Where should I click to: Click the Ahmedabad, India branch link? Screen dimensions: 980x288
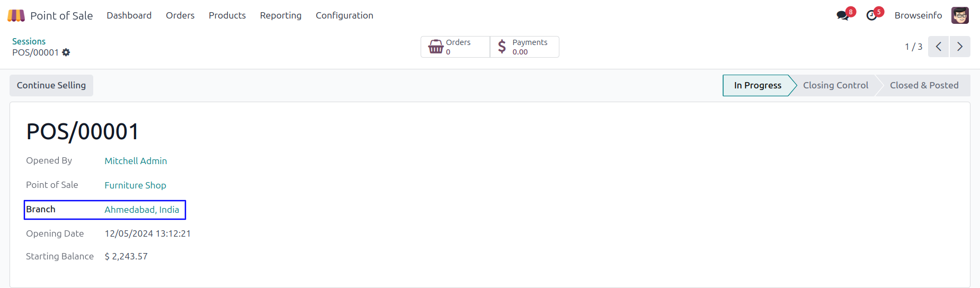(141, 210)
